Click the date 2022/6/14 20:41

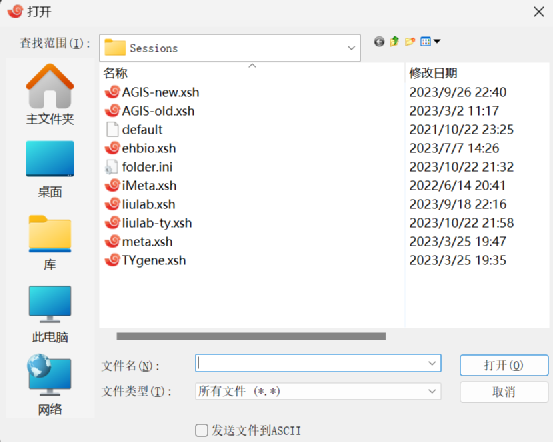pyautogui.click(x=457, y=186)
